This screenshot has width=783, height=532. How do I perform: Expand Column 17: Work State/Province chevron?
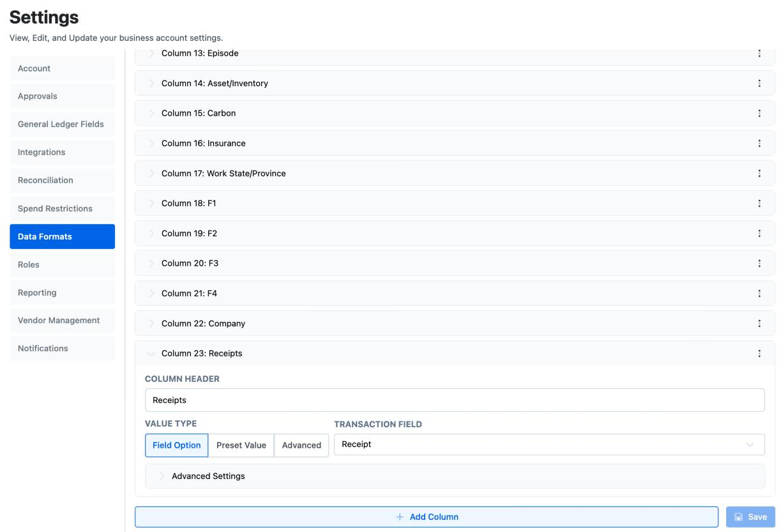[x=151, y=174]
